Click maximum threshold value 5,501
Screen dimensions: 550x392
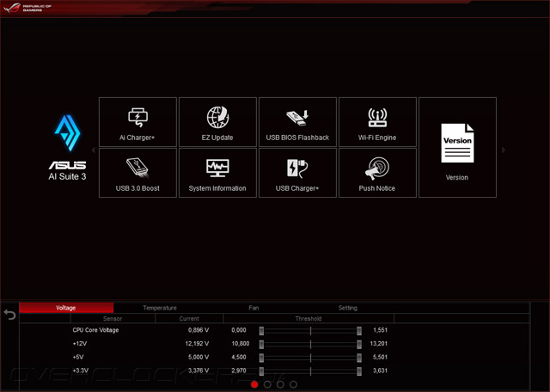pos(380,357)
